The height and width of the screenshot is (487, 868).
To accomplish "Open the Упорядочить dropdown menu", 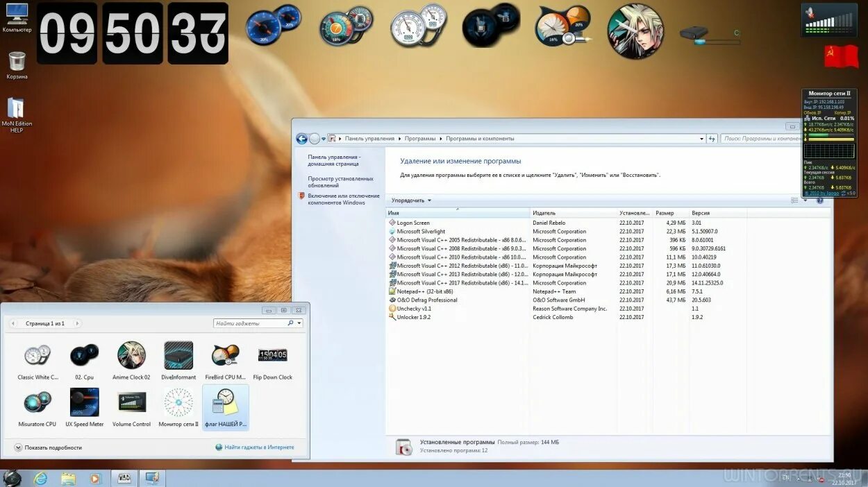I will 411,200.
